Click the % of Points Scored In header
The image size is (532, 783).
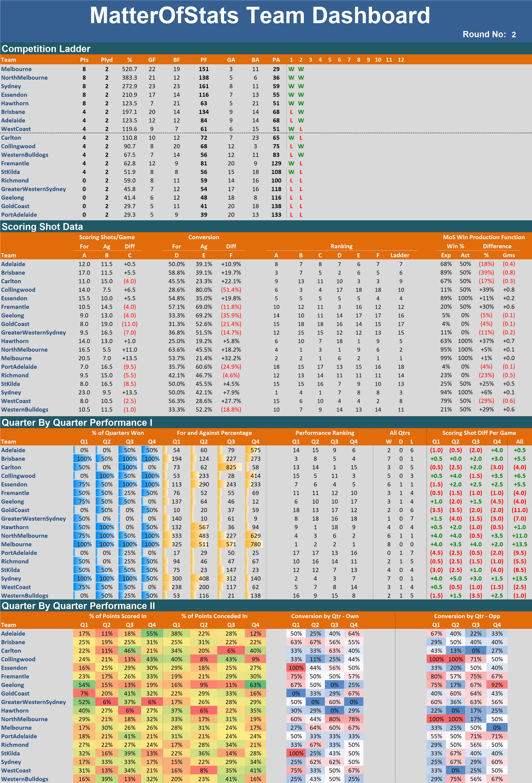coord(118,616)
